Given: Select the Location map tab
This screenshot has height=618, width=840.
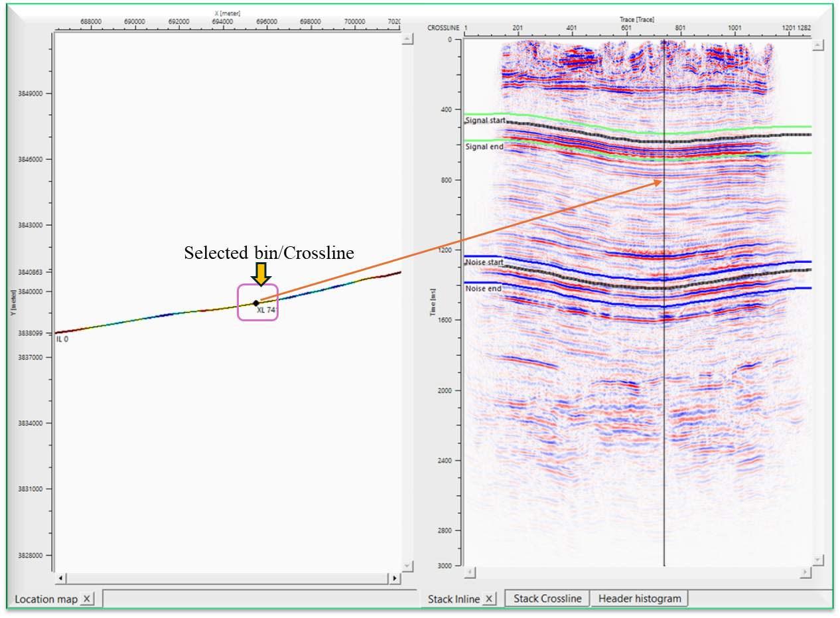Looking at the screenshot, I should click(46, 599).
